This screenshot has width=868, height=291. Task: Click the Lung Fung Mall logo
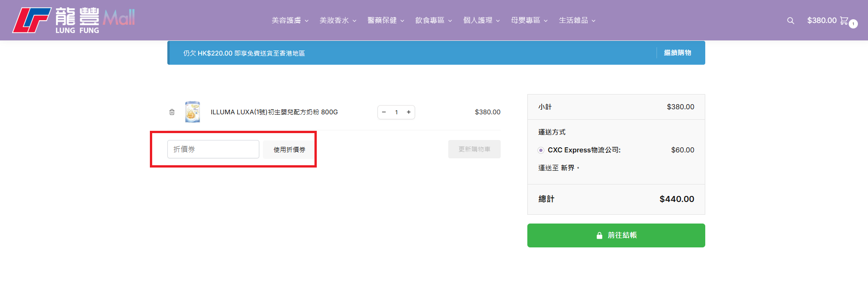[74, 20]
